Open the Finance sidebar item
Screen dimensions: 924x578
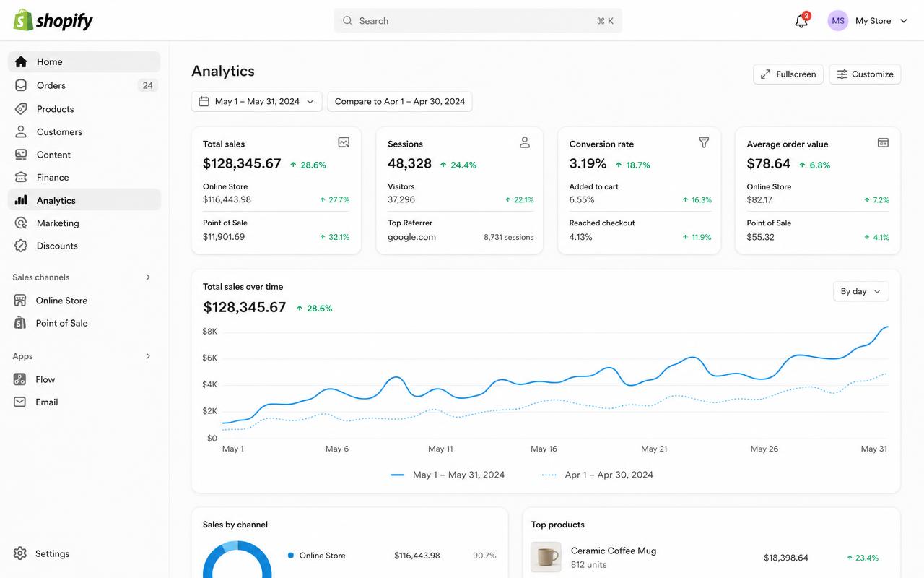[84, 177]
